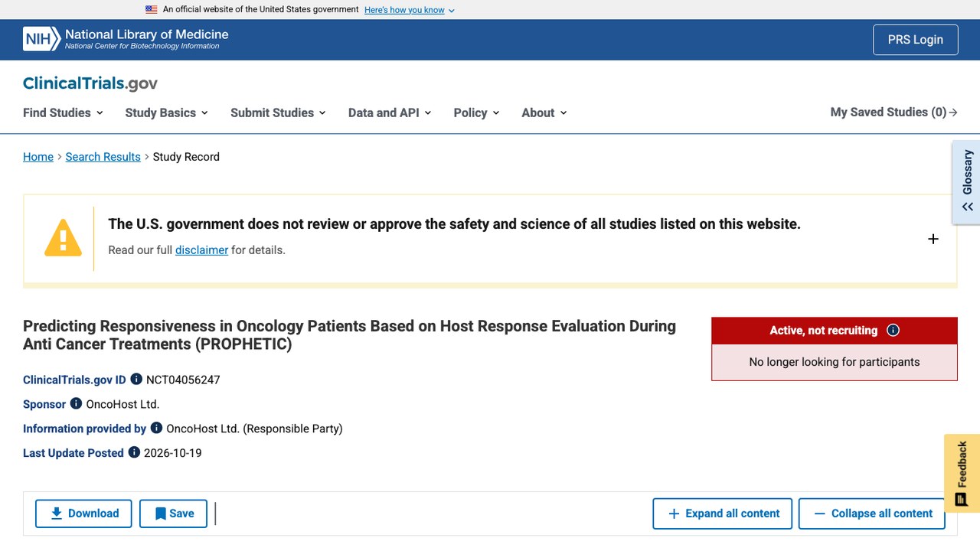
Task: Open the Data and API menu
Action: [x=390, y=112]
